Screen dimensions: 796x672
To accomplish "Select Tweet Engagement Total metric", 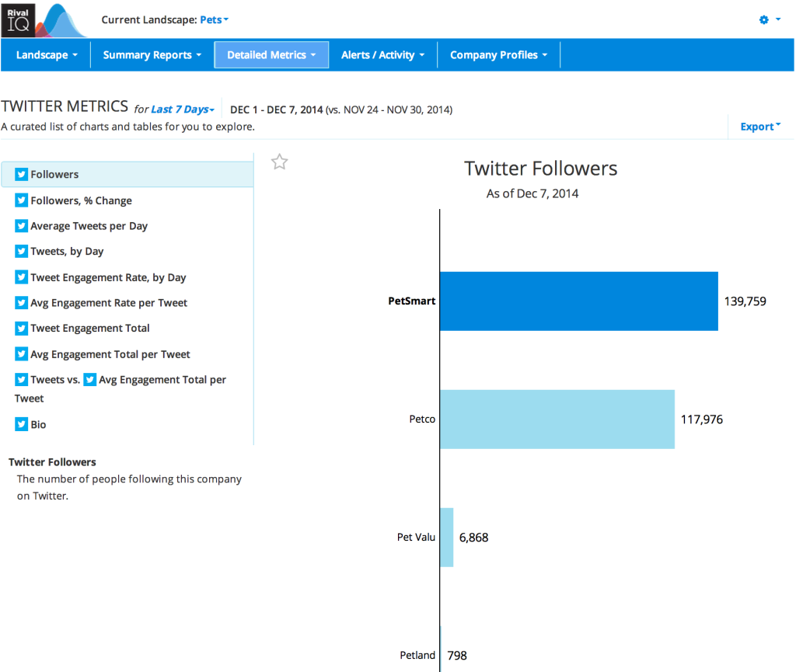I will point(90,328).
